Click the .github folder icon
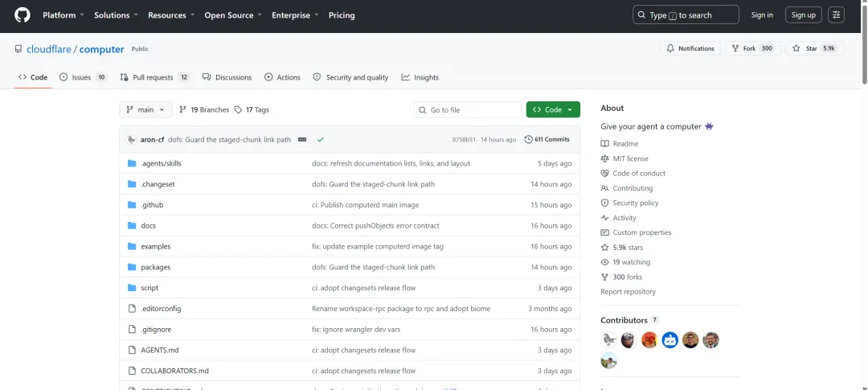 tap(132, 205)
